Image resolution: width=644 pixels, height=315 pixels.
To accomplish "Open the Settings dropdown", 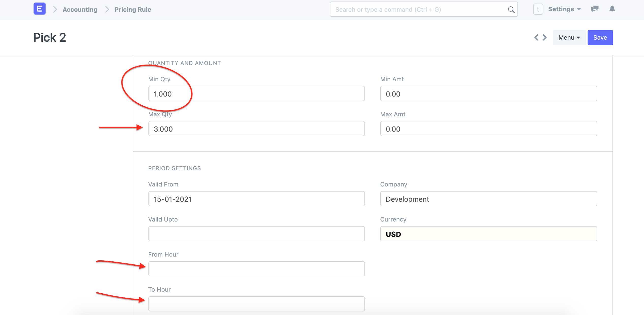I will 564,9.
